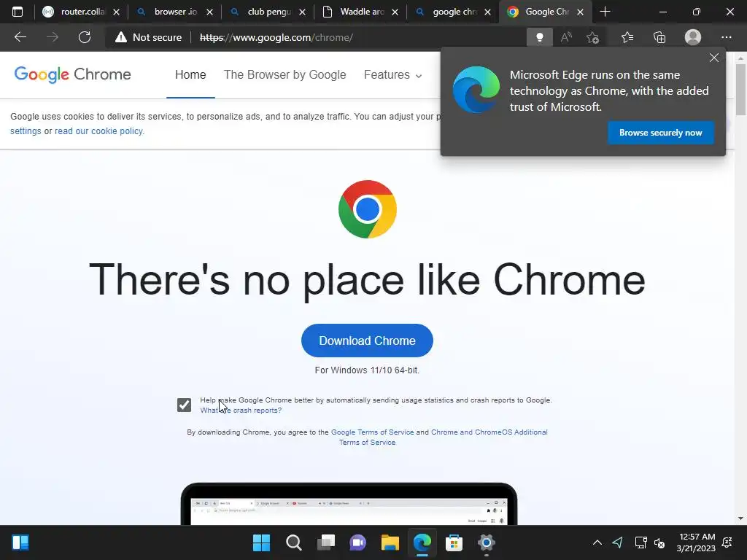This screenshot has width=747, height=560.
Task: Click the vertical page scrollbar thumb
Action: pyautogui.click(x=740, y=89)
